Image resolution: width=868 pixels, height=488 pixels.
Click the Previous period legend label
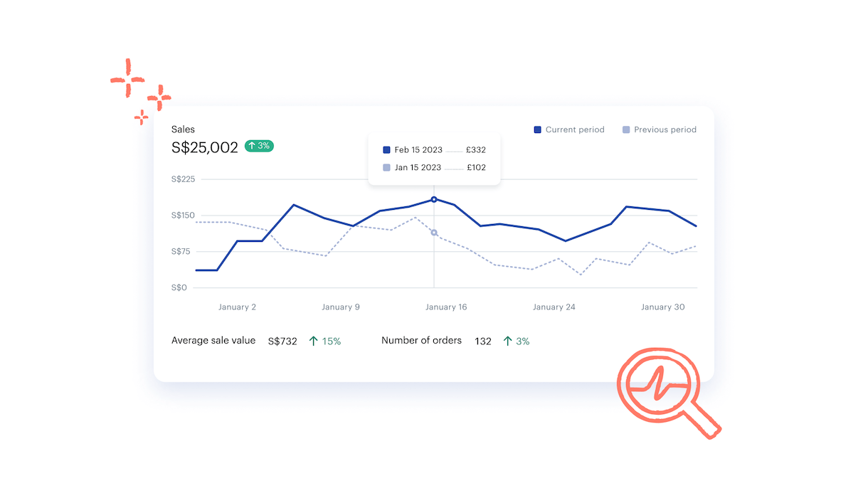665,129
